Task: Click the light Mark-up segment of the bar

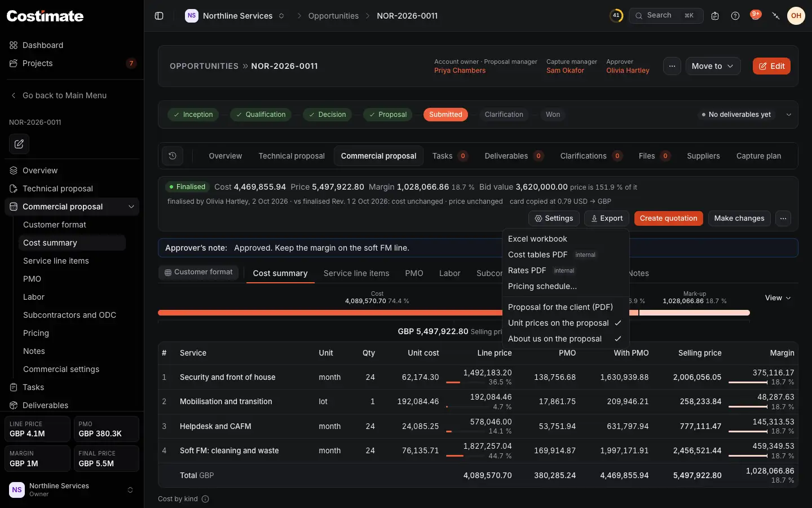Action: pos(695,313)
